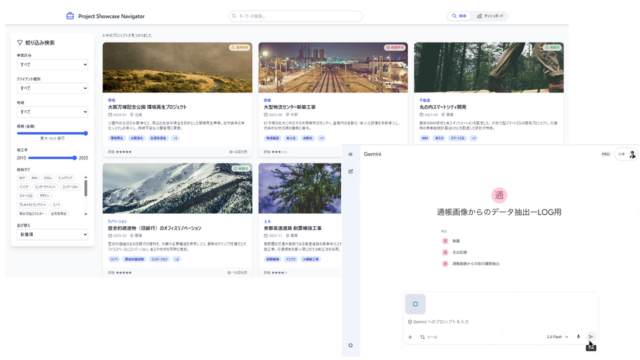Screen dimensions: 640x360
Task: Click the +1 tag on the 大型物流センター card
Action: [x=321, y=138]
